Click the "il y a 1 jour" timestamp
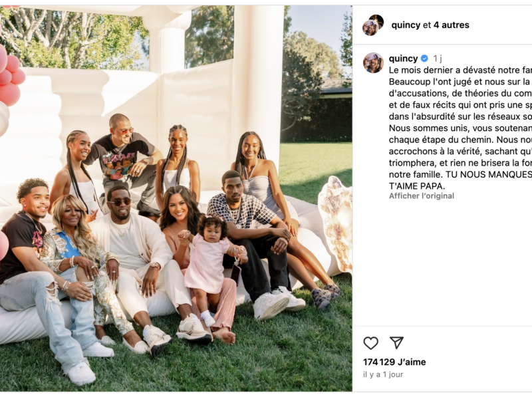The image size is (532, 399). click(383, 374)
